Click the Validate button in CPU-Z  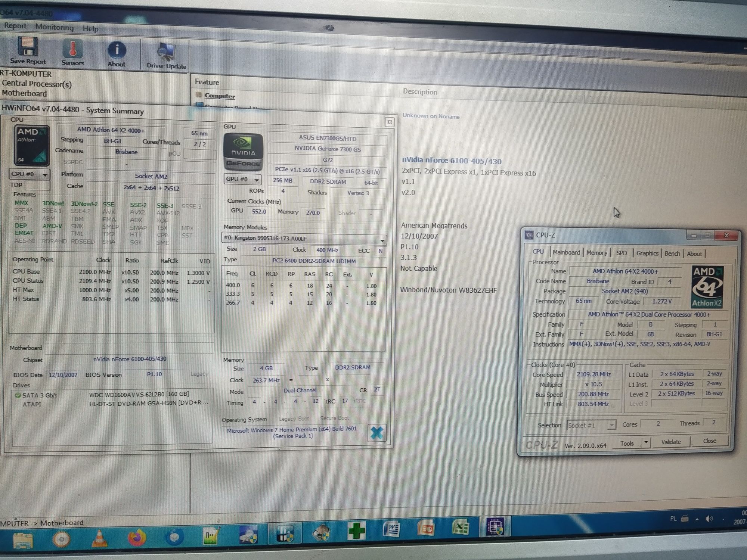coord(671,442)
